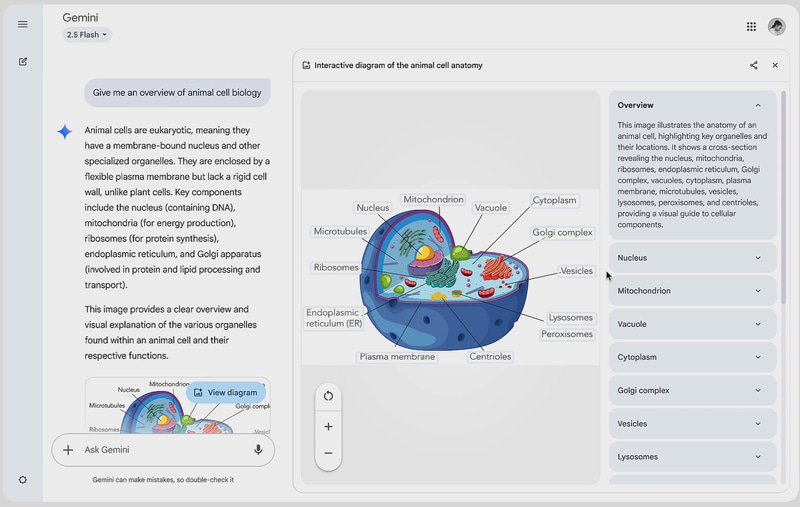Zoom out of the cell diagram
The height and width of the screenshot is (507, 800).
click(x=328, y=453)
